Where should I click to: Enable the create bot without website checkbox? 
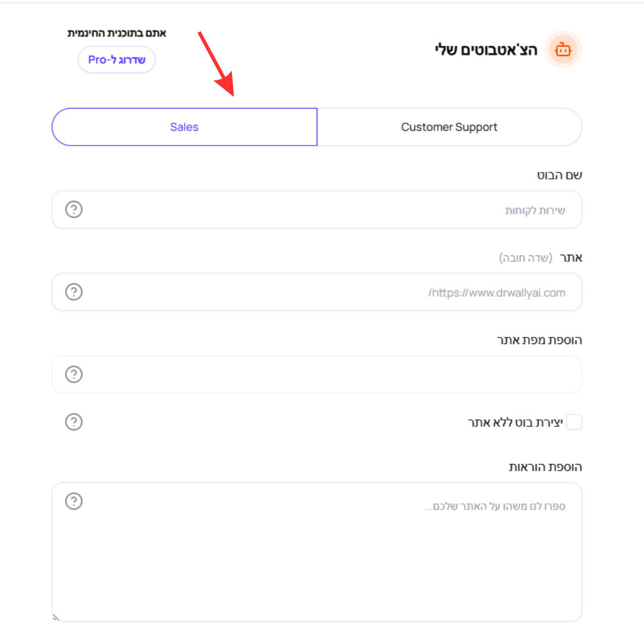pos(574,422)
